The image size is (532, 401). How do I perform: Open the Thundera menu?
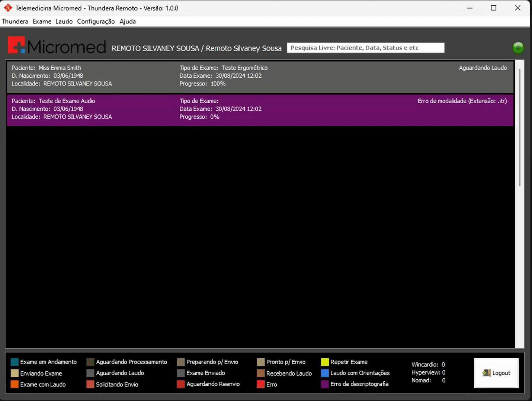coord(15,22)
